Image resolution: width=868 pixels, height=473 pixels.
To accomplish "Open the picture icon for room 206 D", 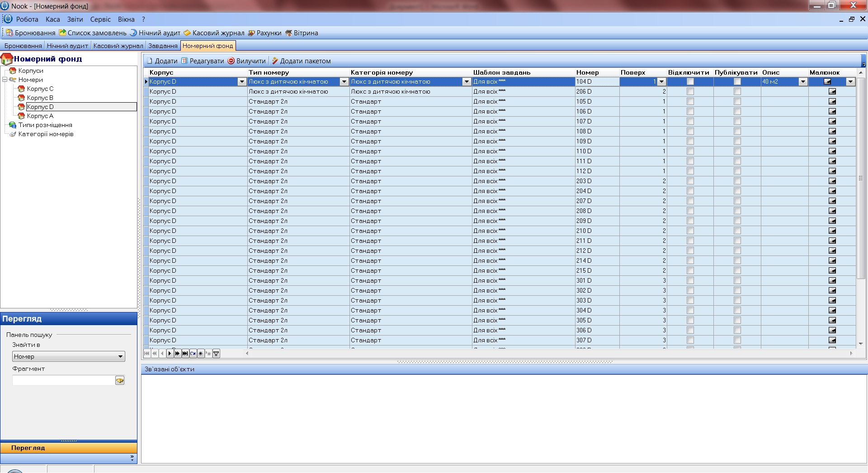I will (832, 92).
